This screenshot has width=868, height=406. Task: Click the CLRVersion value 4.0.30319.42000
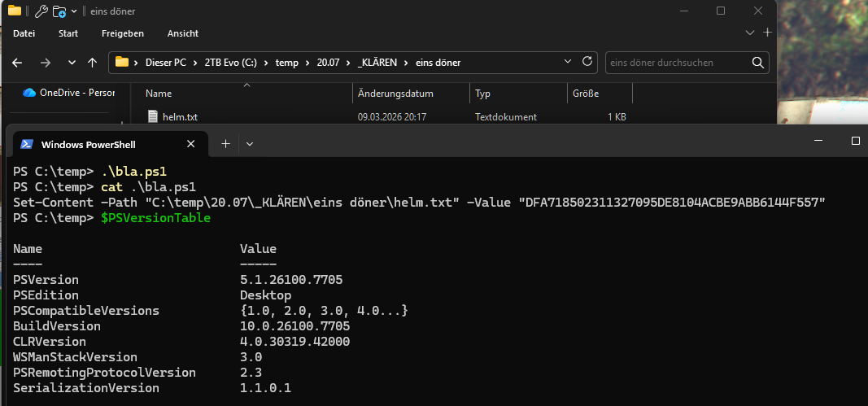294,342
